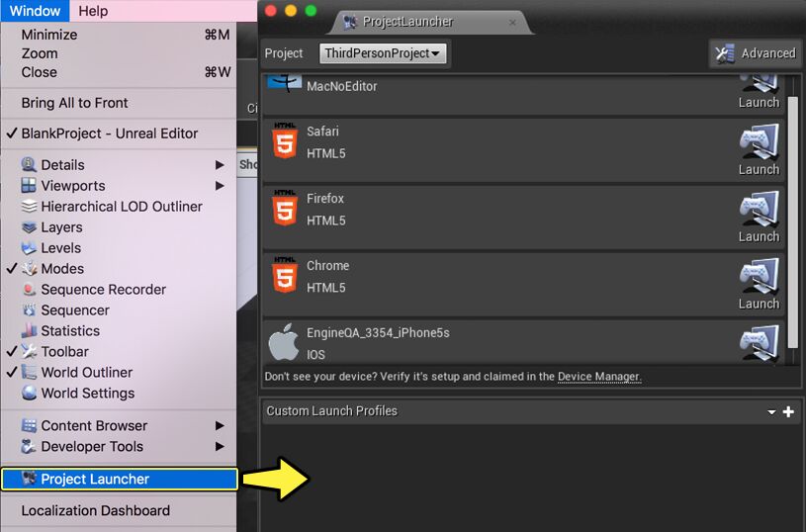Expand the Viewports submenu arrow
Screen dimensions: 806x532
coord(220,186)
